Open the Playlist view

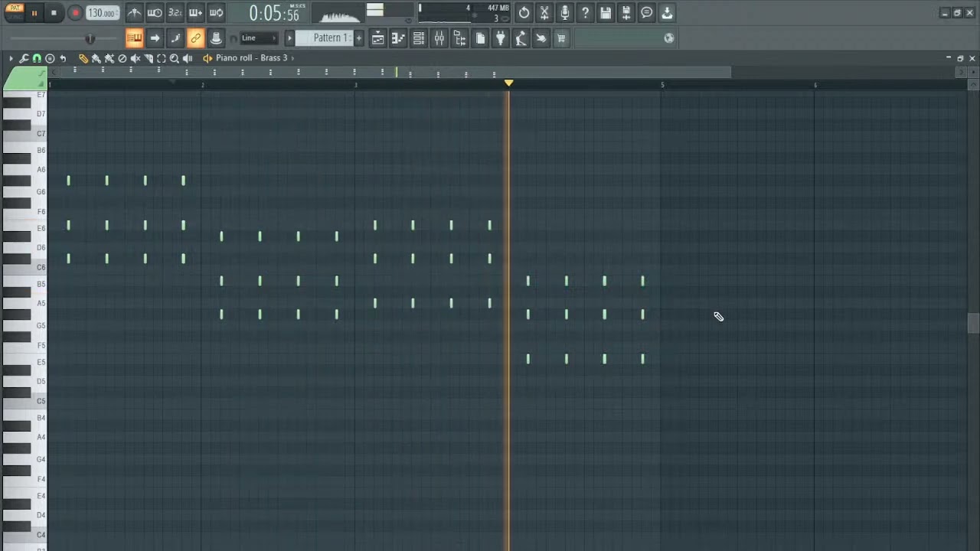click(x=377, y=38)
